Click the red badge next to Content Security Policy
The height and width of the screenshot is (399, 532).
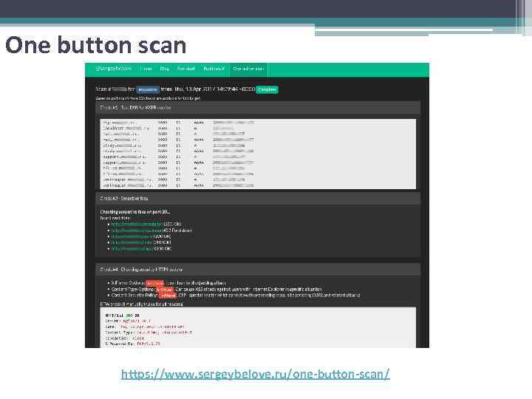pos(168,296)
